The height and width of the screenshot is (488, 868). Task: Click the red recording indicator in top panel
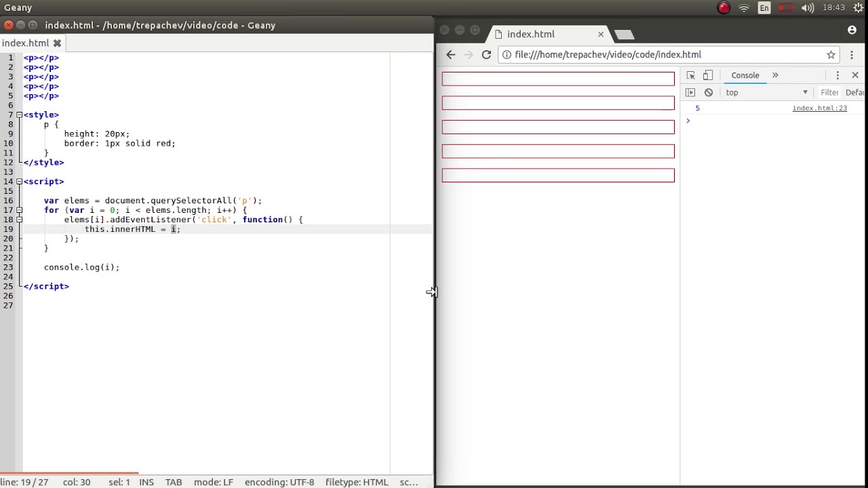tap(724, 8)
